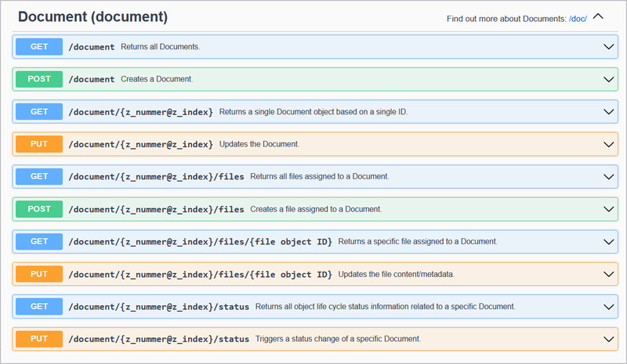
Task: Expand chevron for Triggers a status change row
Action: pos(608,339)
